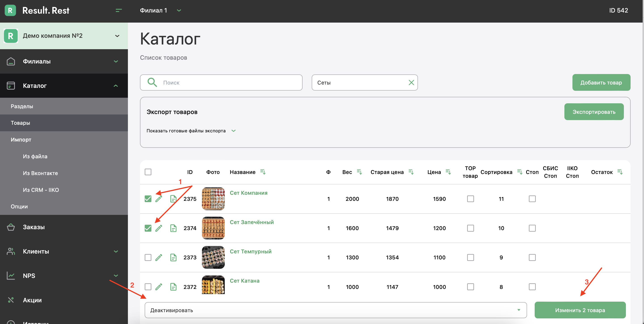The width and height of the screenshot is (644, 324).
Task: Enable Стоп checkbox for Сет Темпурный
Action: pyautogui.click(x=532, y=258)
